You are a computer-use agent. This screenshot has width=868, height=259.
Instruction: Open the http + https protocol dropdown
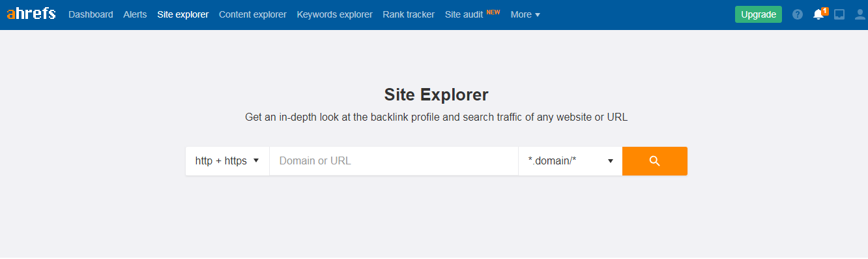click(227, 161)
